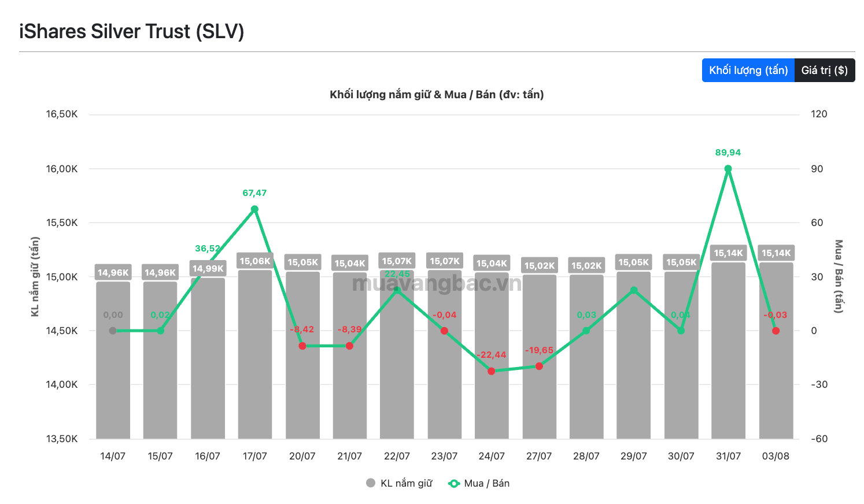Image resolution: width=864 pixels, height=504 pixels.
Task: Toggle KL nắm giữ legend series
Action: (399, 483)
